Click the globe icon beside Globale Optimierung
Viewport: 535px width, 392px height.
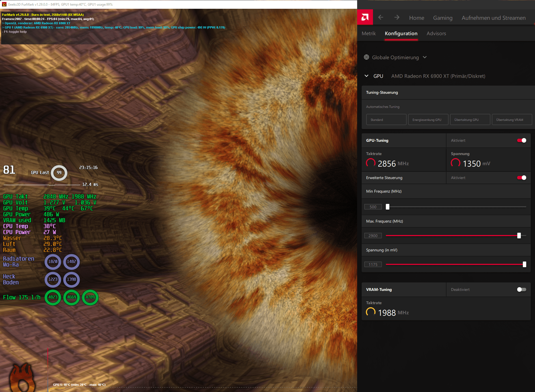pyautogui.click(x=366, y=57)
